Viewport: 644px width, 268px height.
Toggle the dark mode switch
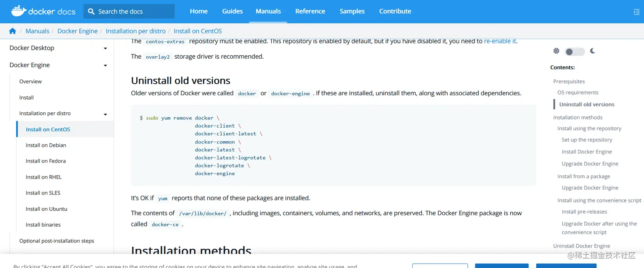click(x=575, y=51)
